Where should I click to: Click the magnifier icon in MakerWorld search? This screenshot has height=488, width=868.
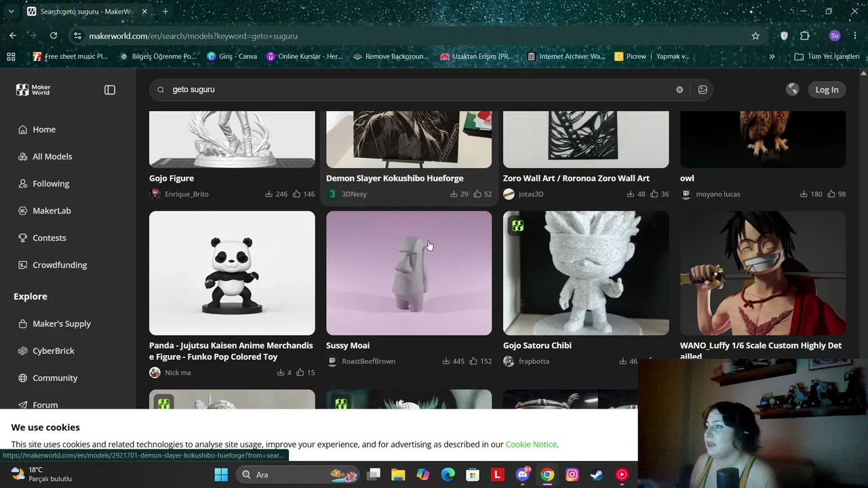click(161, 89)
